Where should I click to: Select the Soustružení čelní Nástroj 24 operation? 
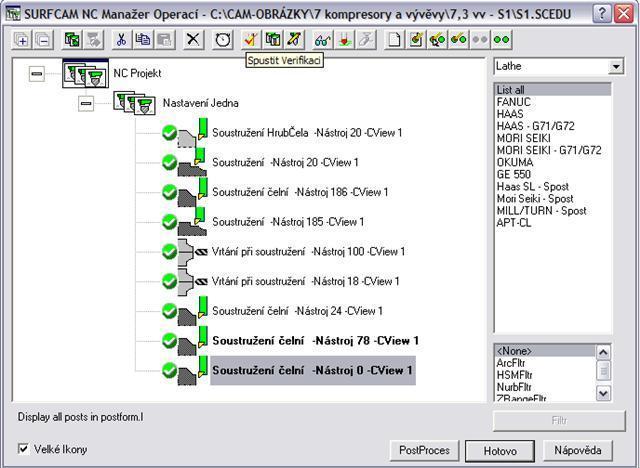(x=297, y=311)
